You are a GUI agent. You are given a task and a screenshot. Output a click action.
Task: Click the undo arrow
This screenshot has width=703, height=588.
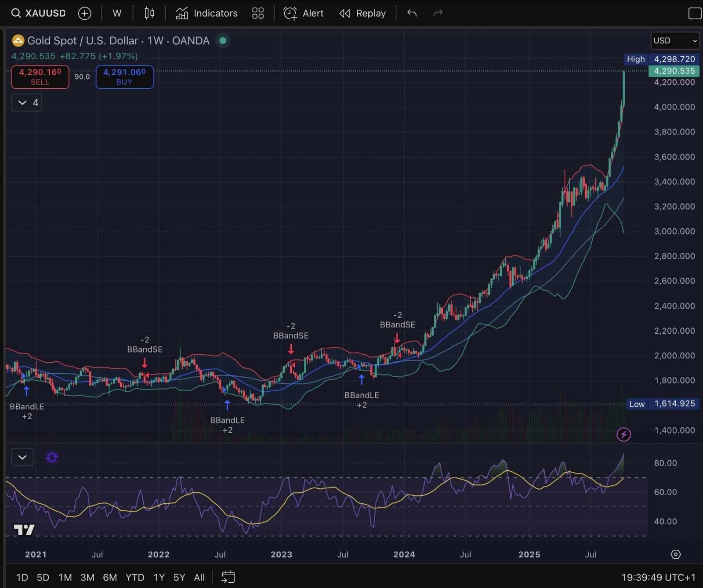tap(412, 13)
